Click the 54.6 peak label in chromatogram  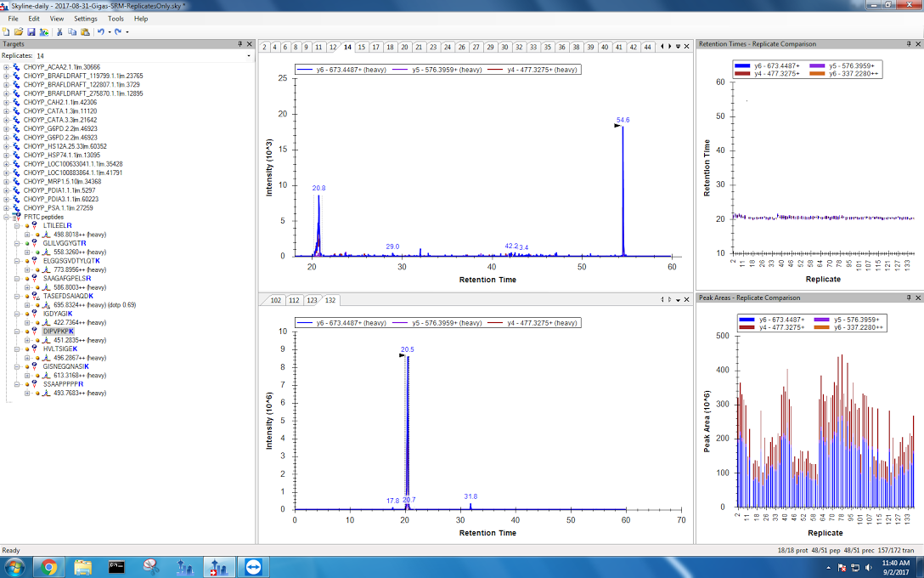(623, 120)
